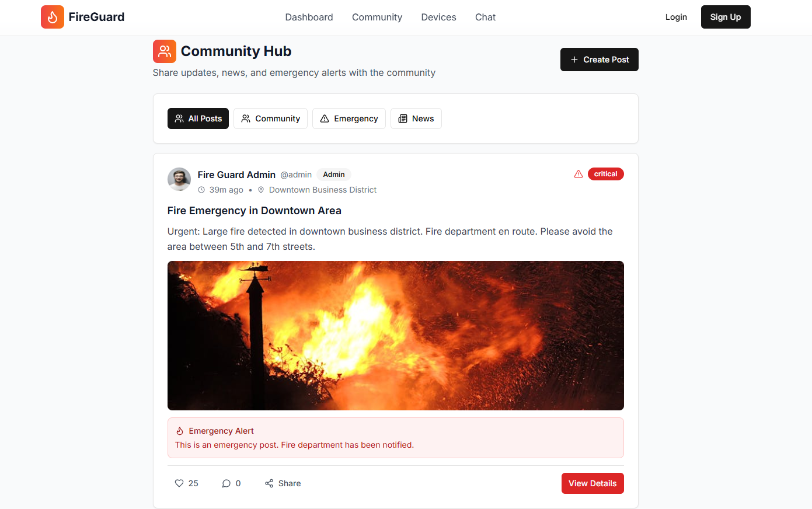Click the Community Hub people icon
Image resolution: width=812 pixels, height=509 pixels.
point(165,51)
